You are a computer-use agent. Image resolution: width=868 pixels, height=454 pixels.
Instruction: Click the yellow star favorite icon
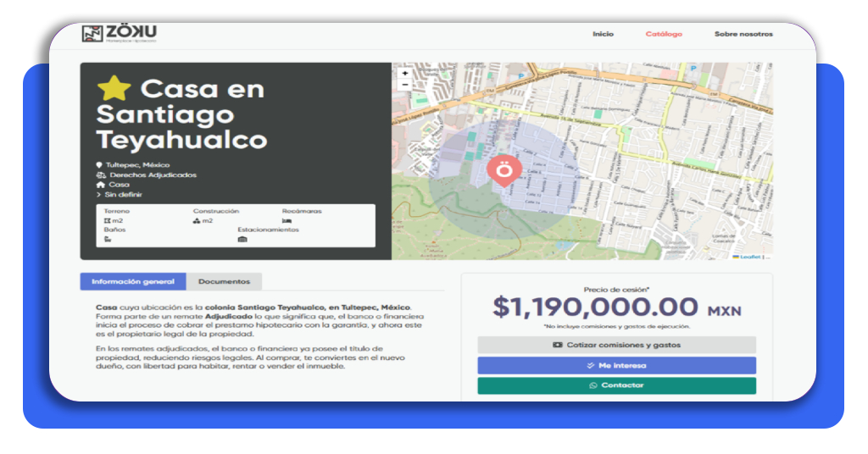click(114, 88)
